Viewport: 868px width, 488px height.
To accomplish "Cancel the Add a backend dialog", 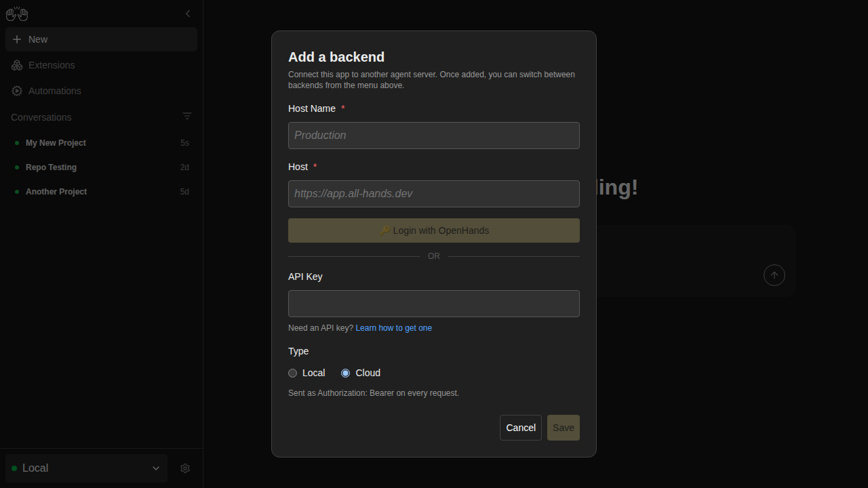I will point(521,428).
